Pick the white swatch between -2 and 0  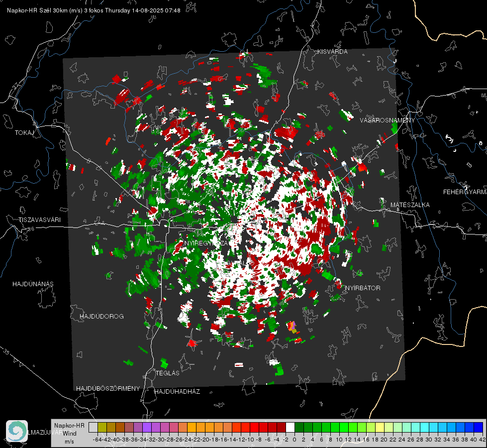[x=290, y=428]
